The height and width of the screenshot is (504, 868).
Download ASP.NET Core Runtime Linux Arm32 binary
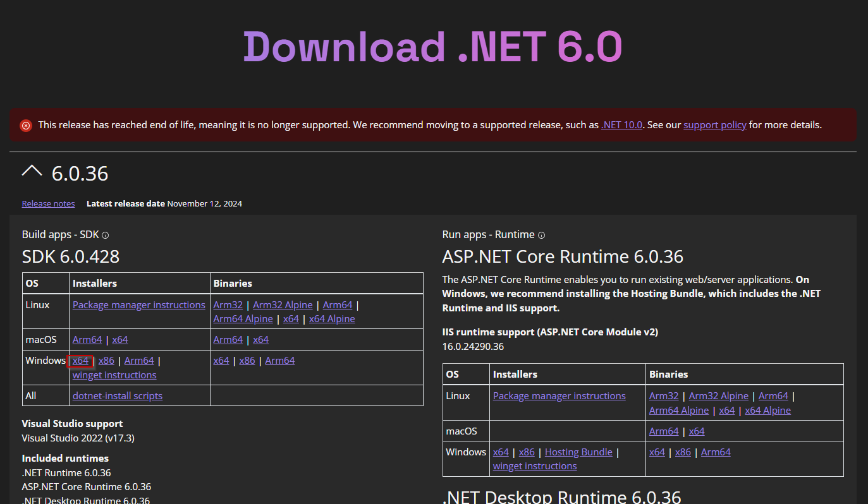click(664, 396)
